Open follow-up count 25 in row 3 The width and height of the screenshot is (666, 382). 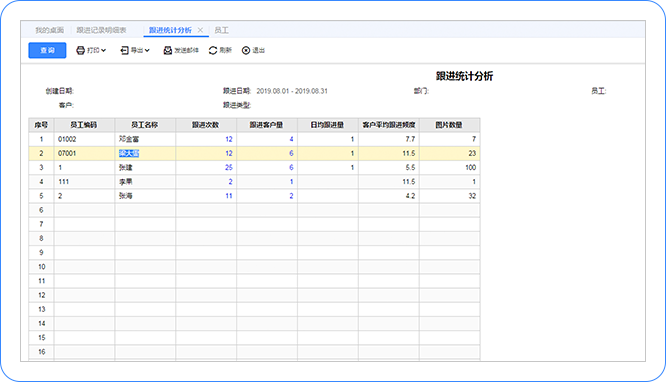pos(229,167)
